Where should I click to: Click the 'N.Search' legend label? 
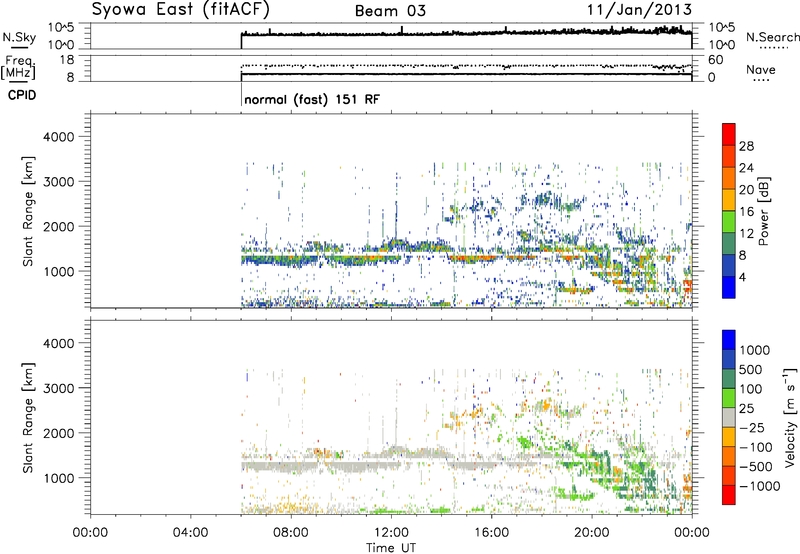(772, 37)
